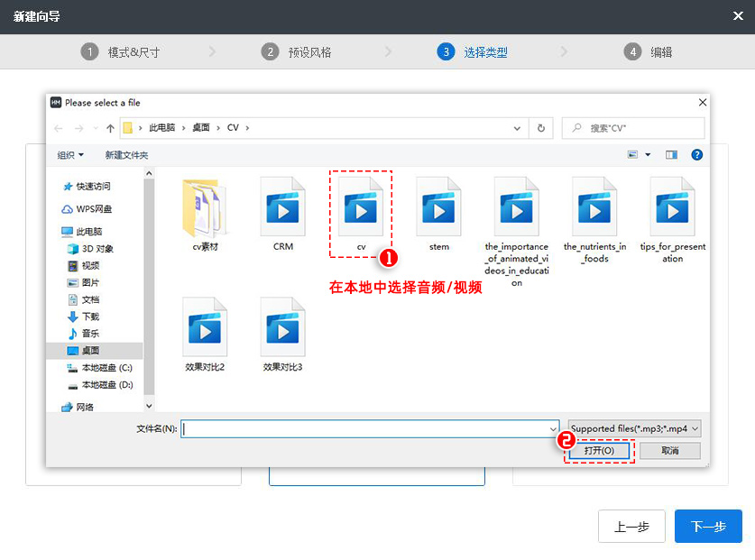Open help via the blue question mark icon
The image size is (755, 560).
(x=696, y=154)
